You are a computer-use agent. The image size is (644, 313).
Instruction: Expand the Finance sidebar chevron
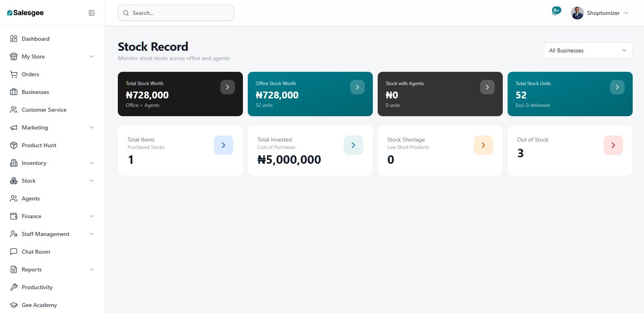pyautogui.click(x=92, y=216)
